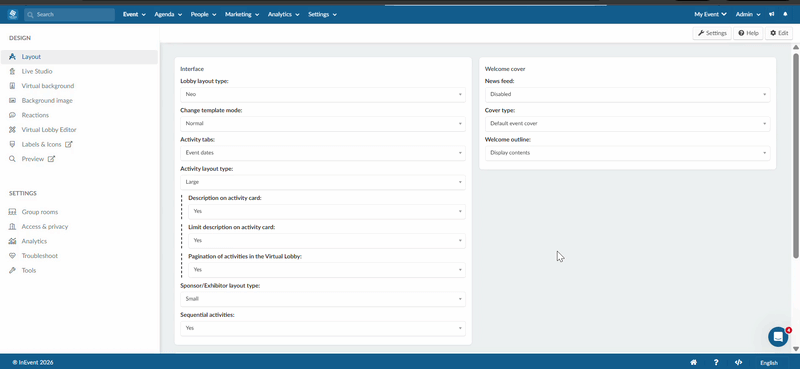Screen dimensions: 800x369
Task: Open the My Event dropdown
Action: [710, 14]
